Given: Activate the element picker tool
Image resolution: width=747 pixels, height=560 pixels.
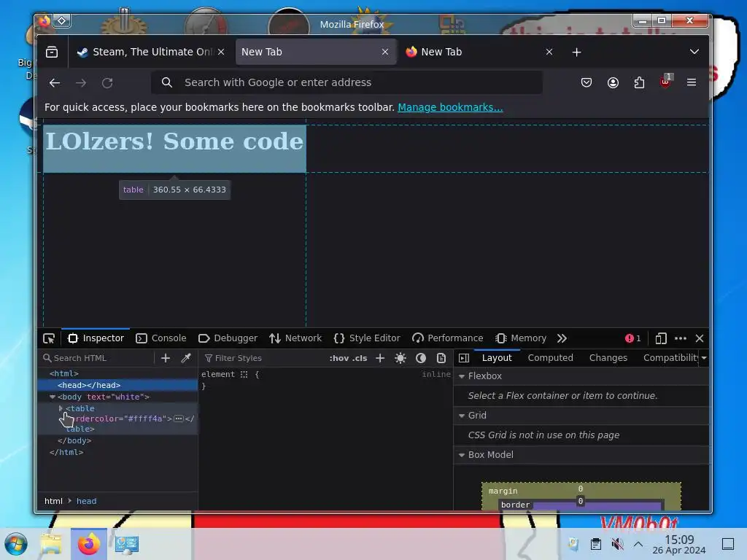Looking at the screenshot, I should (x=49, y=338).
